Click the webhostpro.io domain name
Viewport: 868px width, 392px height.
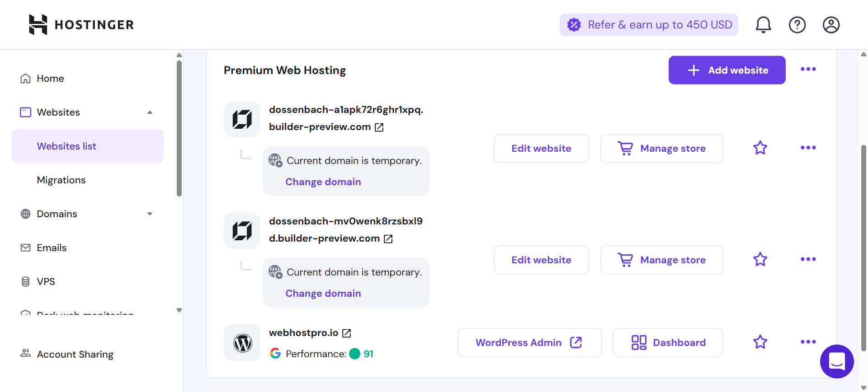[303, 333]
